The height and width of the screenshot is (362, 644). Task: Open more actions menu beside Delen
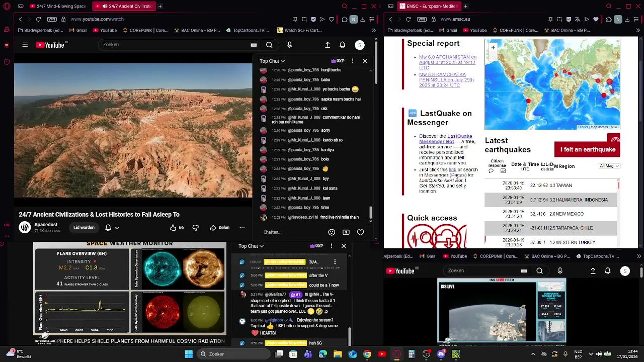pos(242,227)
